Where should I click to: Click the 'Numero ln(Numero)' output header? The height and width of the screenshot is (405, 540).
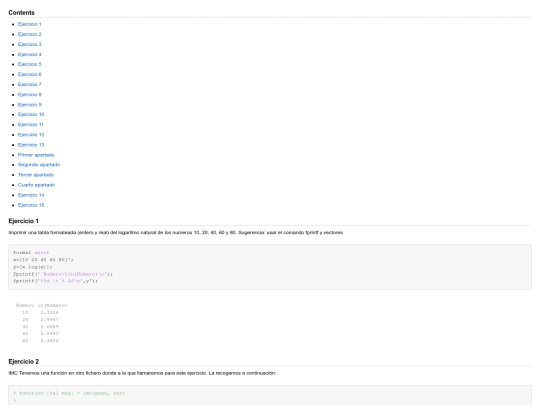coord(41,305)
